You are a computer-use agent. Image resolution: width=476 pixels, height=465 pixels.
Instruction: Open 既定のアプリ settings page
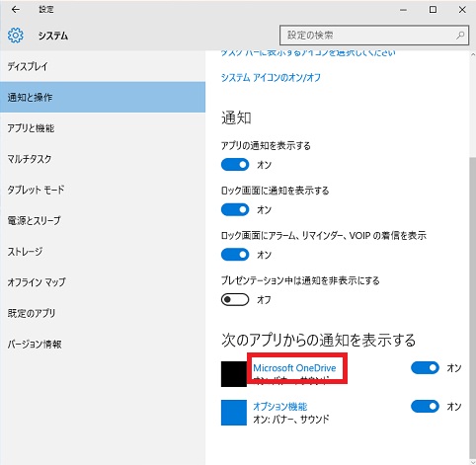tap(103, 313)
